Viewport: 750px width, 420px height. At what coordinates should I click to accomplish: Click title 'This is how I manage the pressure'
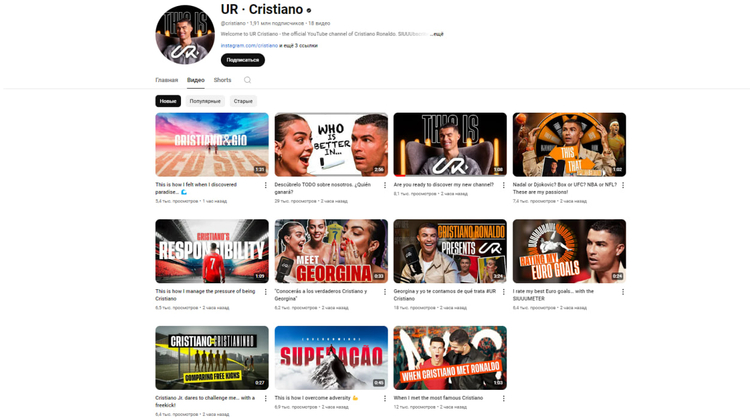click(x=205, y=295)
